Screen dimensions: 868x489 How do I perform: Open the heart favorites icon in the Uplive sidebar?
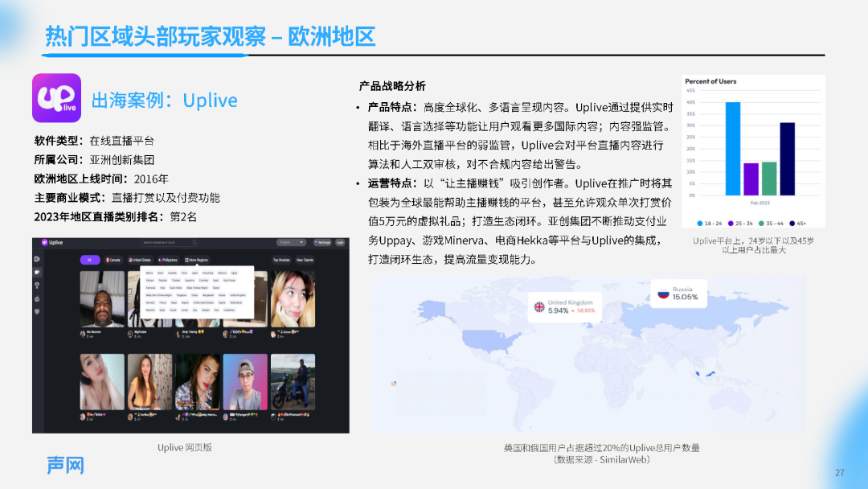pos(37,312)
